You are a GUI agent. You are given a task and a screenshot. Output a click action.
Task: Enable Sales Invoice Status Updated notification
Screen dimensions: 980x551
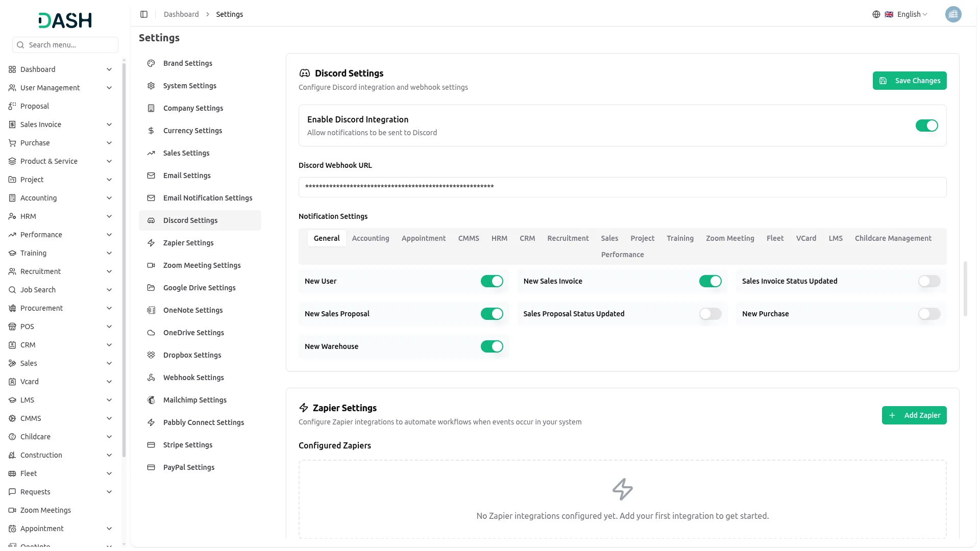(929, 281)
